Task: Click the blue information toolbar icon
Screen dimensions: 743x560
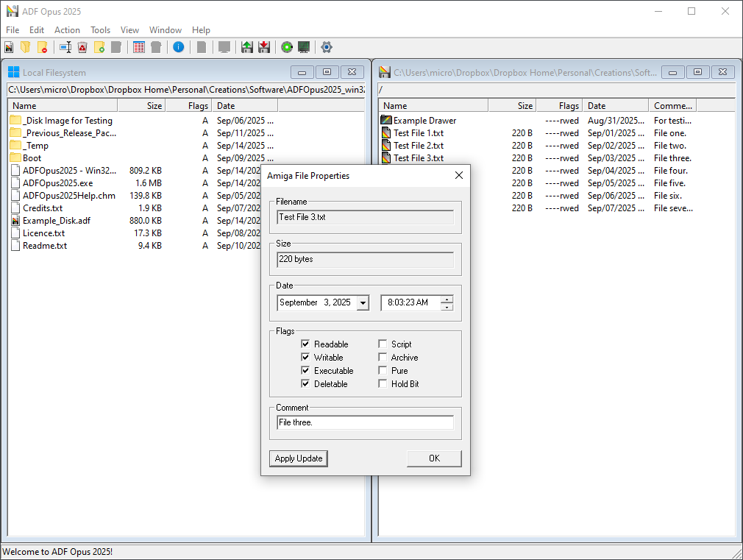Action: pyautogui.click(x=179, y=47)
